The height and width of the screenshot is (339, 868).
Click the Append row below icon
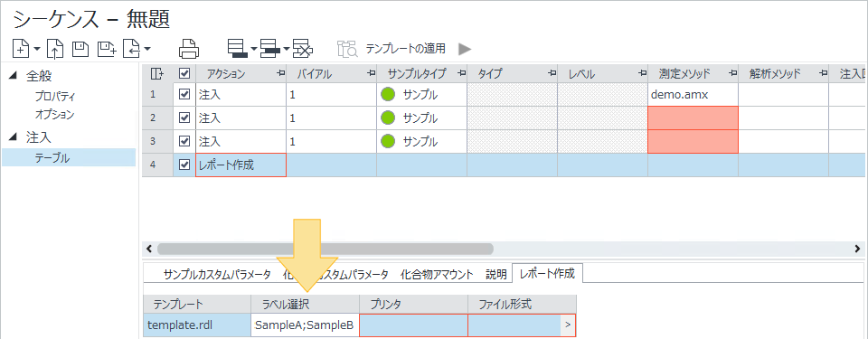click(x=238, y=49)
